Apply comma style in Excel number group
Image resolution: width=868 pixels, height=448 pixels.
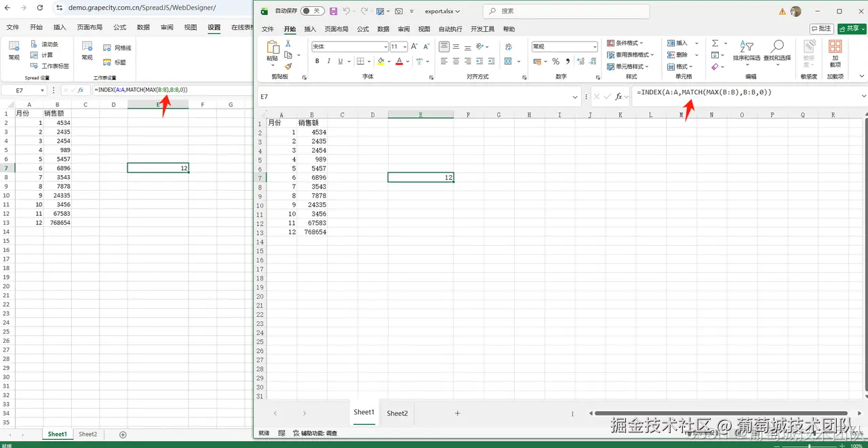click(x=568, y=61)
